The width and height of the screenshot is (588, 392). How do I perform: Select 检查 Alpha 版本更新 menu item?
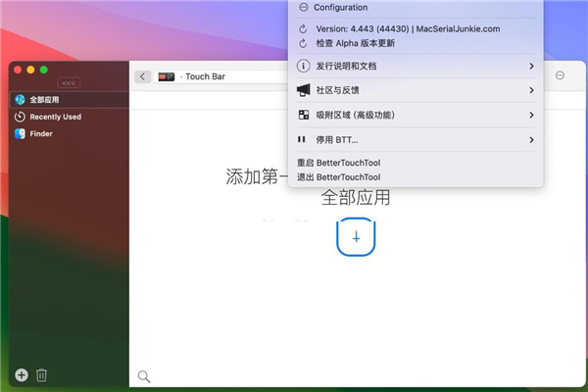pos(416,43)
